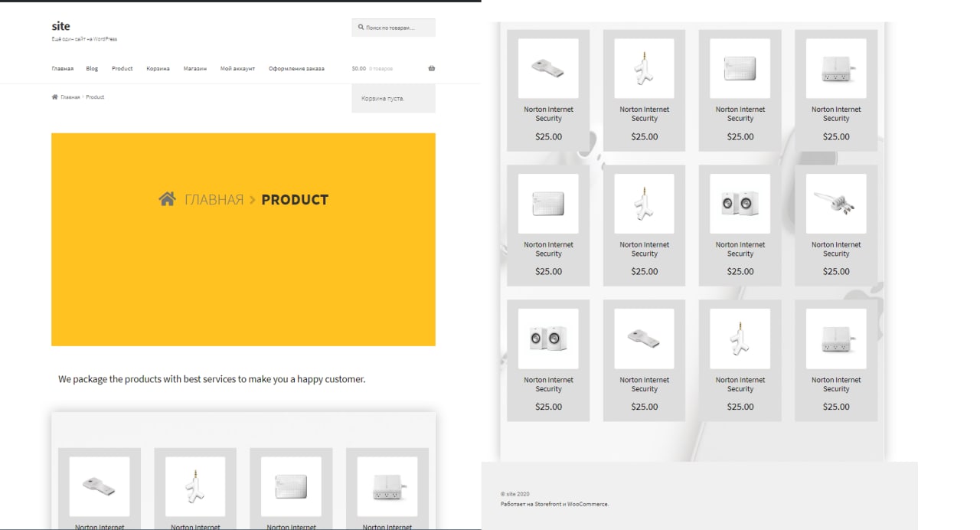The image size is (980, 530).
Task: Click the search magnifier icon
Action: click(x=361, y=28)
